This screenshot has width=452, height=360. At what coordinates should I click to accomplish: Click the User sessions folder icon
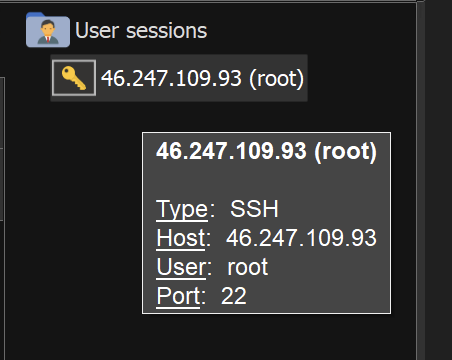(48, 30)
